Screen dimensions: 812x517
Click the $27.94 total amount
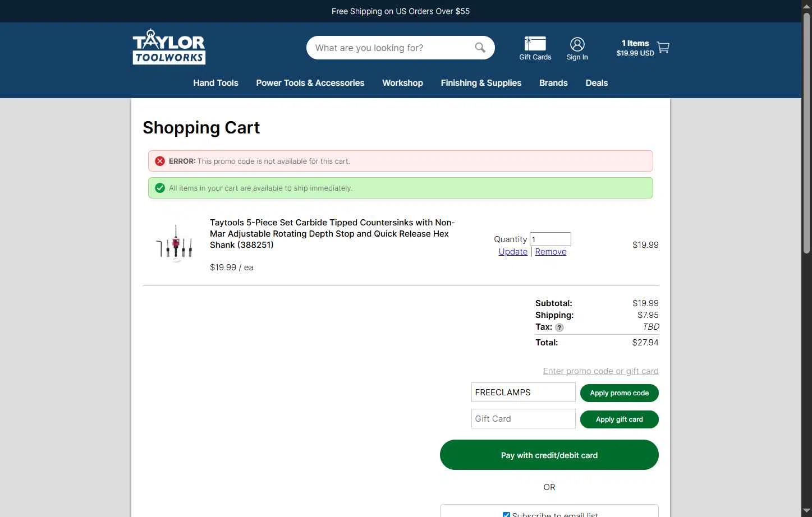(x=645, y=343)
